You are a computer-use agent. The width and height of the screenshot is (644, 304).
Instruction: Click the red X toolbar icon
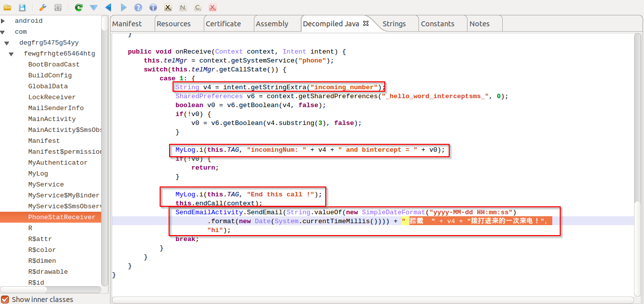point(212,7)
